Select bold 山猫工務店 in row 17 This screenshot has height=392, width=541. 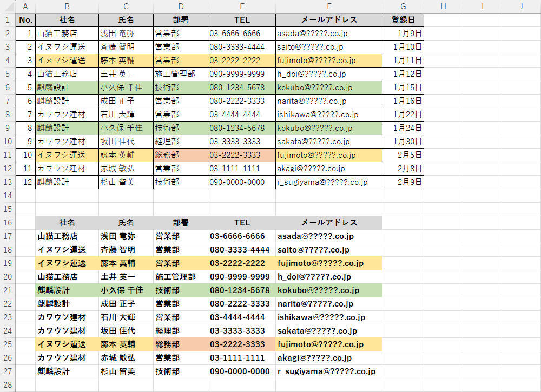(x=67, y=236)
